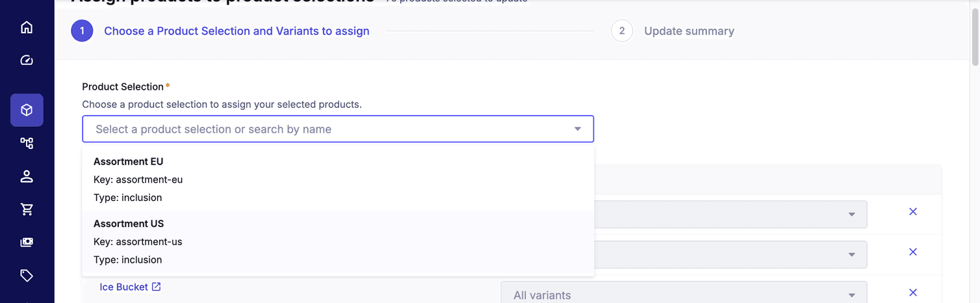
Task: Collapse the Product Selection dropdown arrow
Action: point(578,129)
